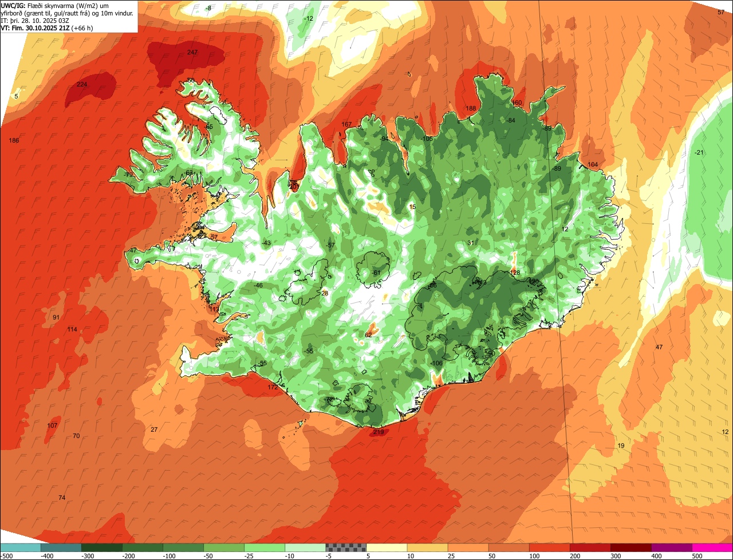Viewport: 733px width, 560px height.
Task: Click the value 186 on the map
Action: [x=14, y=140]
